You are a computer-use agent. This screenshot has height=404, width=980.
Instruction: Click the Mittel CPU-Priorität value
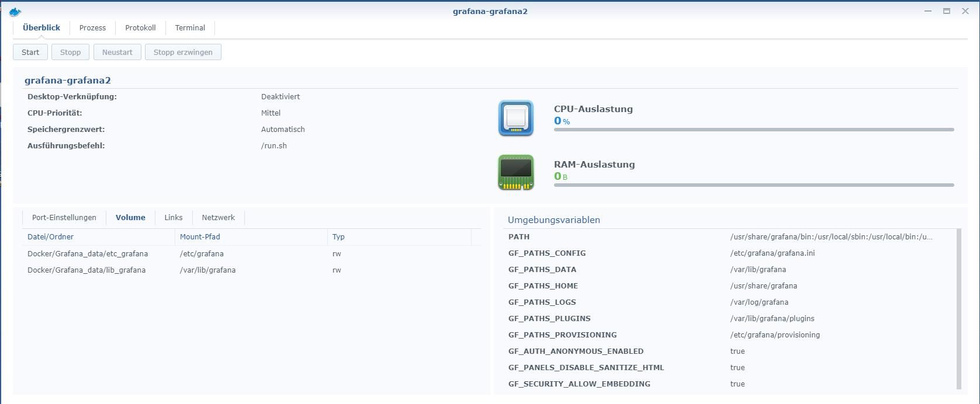point(271,113)
